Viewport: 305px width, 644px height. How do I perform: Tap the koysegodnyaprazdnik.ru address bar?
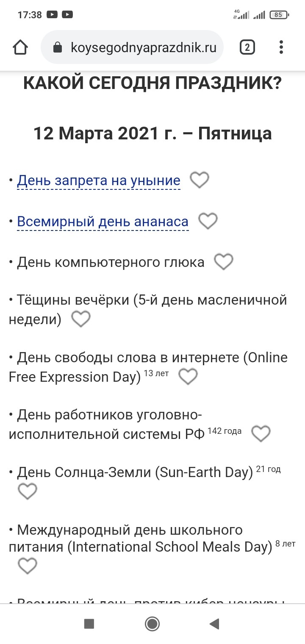click(144, 47)
